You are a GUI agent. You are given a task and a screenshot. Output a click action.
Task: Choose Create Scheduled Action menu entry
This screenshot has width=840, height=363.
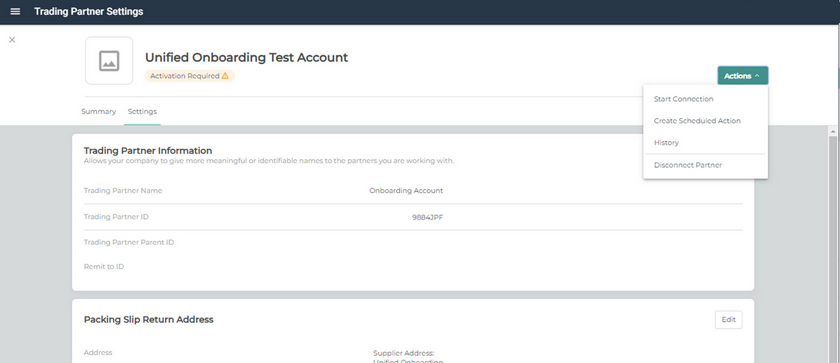[x=697, y=121]
